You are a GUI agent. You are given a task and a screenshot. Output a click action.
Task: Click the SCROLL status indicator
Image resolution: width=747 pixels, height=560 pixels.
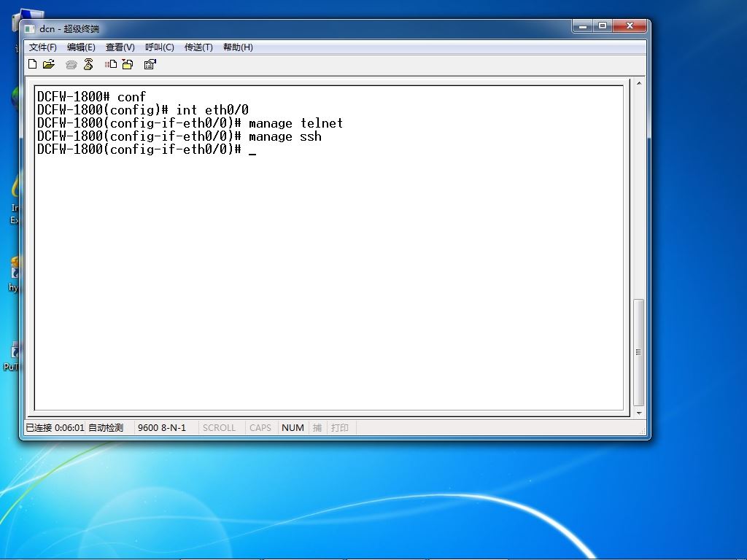coord(219,427)
